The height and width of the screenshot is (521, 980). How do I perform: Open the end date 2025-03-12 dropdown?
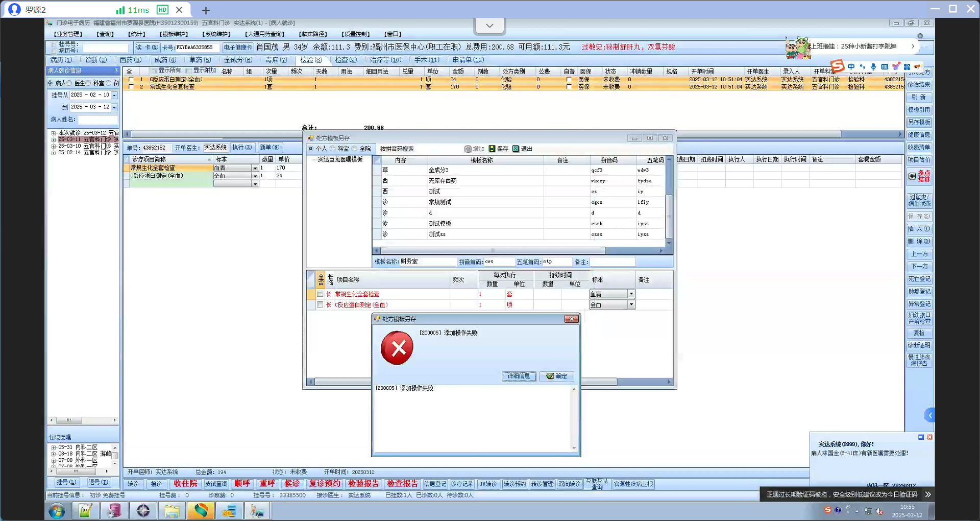(x=114, y=107)
